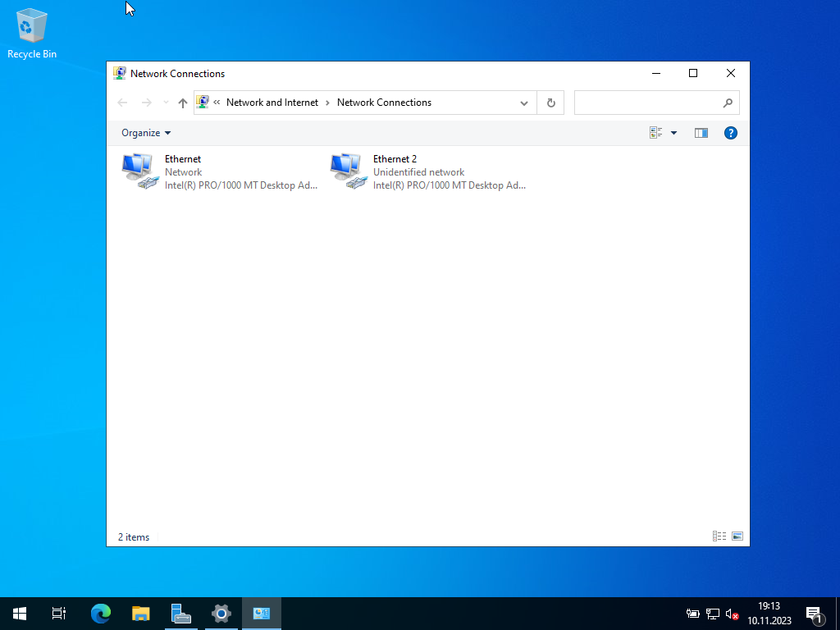Image resolution: width=840 pixels, height=630 pixels.
Task: Open the notification center icon
Action: (x=815, y=614)
